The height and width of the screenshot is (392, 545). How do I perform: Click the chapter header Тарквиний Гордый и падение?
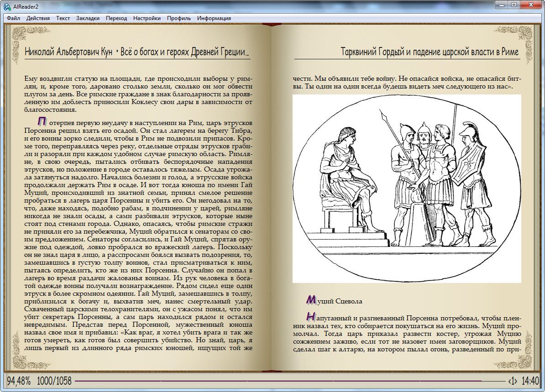(x=430, y=52)
